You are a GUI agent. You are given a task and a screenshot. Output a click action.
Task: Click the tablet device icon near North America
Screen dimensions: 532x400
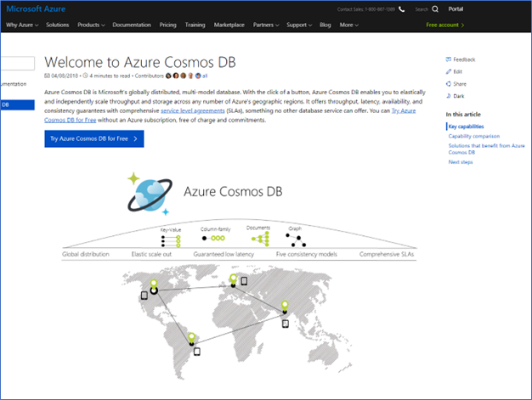click(144, 296)
